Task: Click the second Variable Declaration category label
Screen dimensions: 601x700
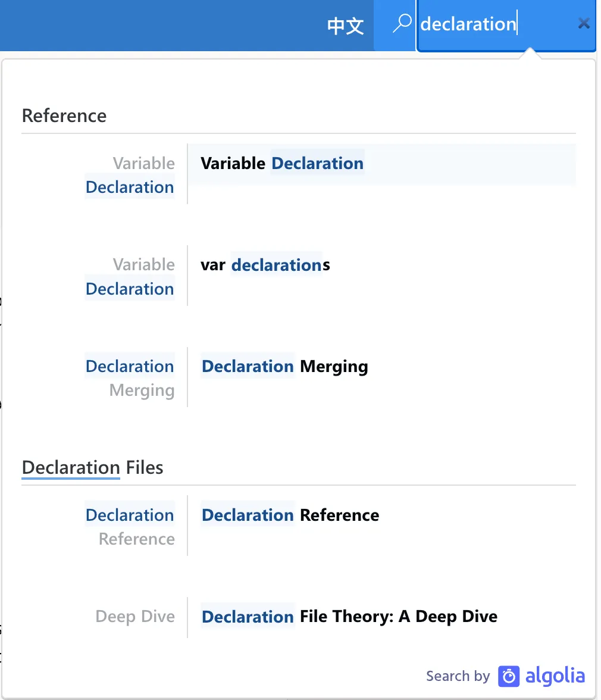Action: click(x=130, y=277)
